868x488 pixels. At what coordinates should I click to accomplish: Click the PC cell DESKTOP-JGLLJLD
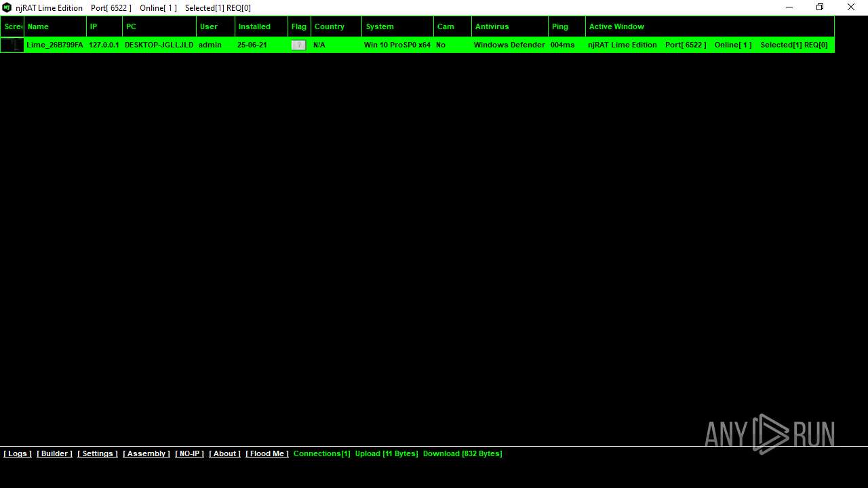[159, 45]
